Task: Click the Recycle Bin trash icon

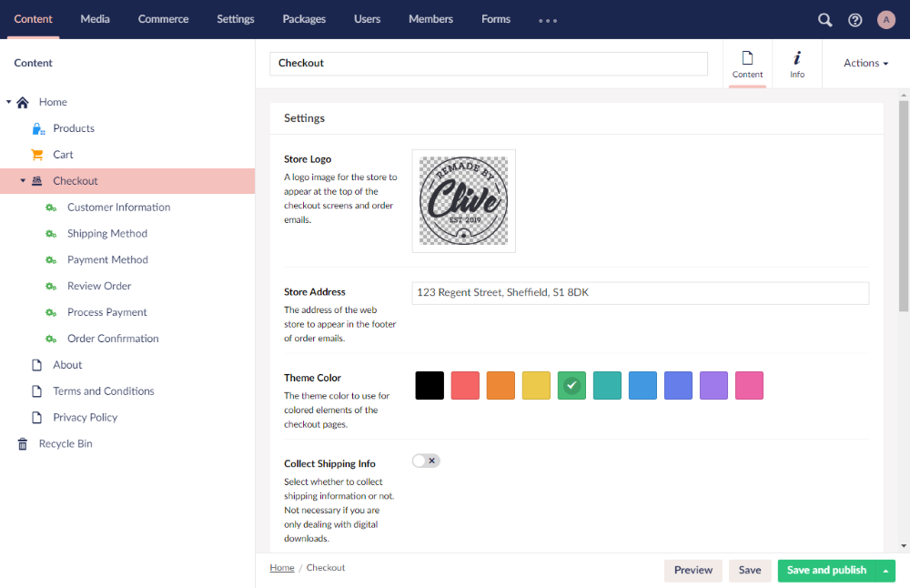Action: click(x=22, y=443)
